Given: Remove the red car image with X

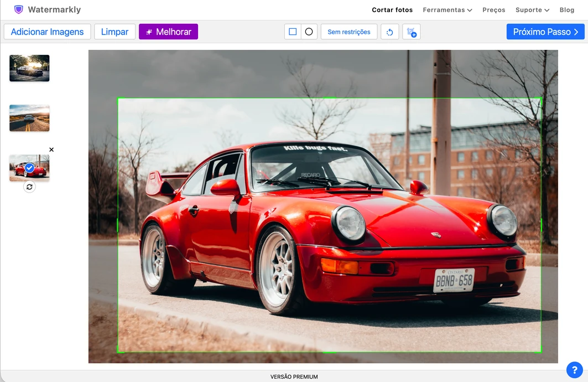Looking at the screenshot, I should [51, 149].
